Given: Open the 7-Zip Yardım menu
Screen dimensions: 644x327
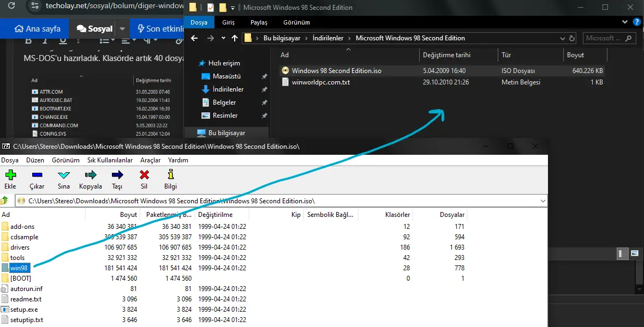Looking at the screenshot, I should 178,160.
